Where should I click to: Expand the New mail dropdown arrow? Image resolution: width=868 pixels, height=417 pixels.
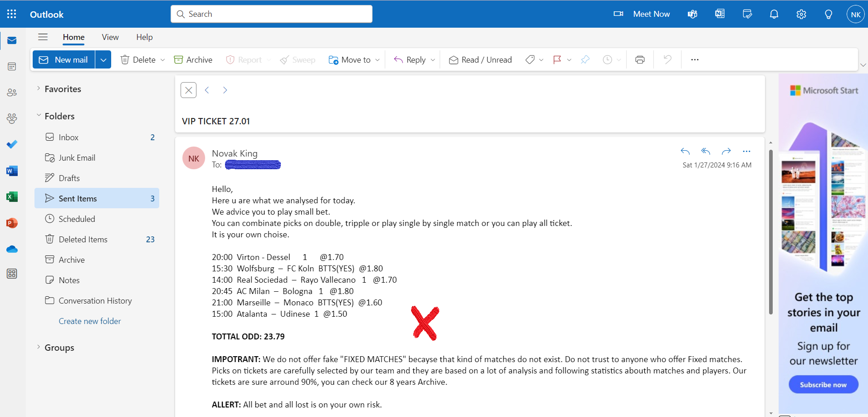click(x=103, y=59)
